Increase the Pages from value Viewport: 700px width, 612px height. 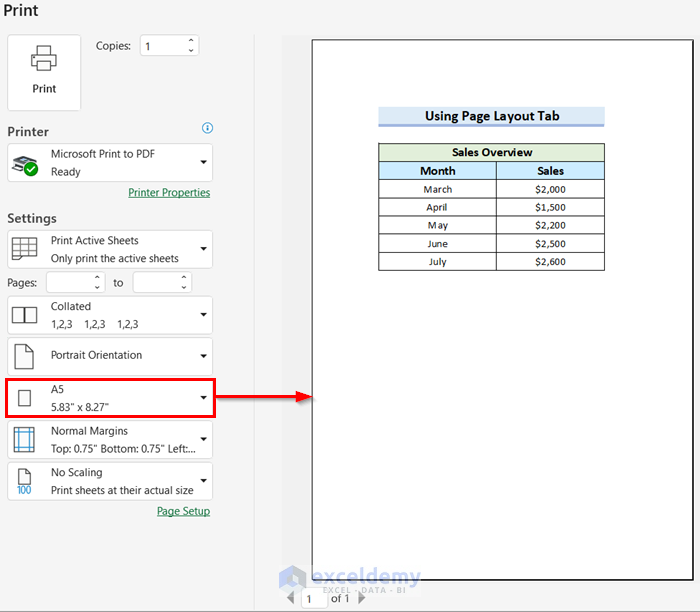pos(97,277)
